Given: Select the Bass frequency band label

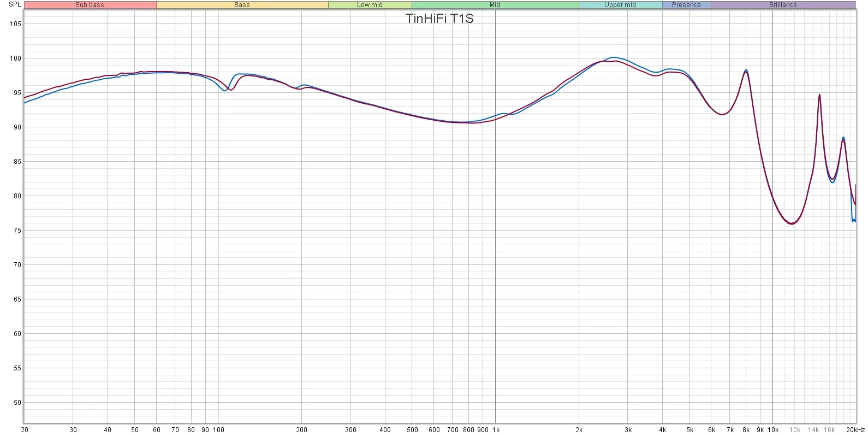Looking at the screenshot, I should point(242,5).
